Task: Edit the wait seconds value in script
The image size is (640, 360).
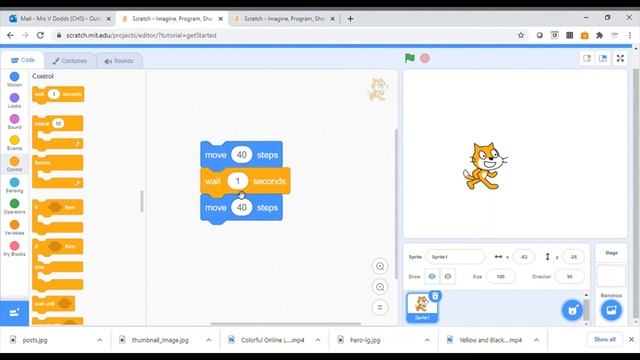Action: click(238, 181)
